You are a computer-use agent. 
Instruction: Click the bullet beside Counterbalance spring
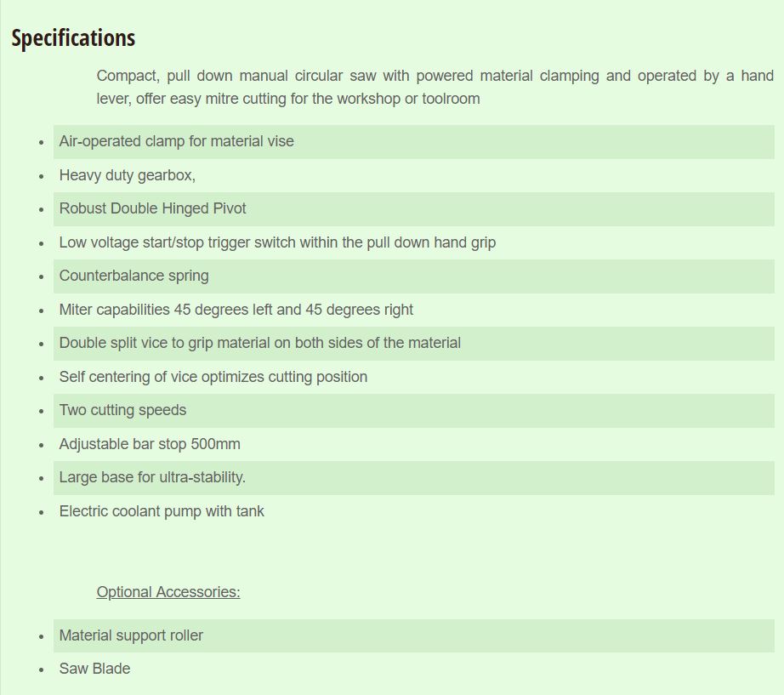click(42, 277)
